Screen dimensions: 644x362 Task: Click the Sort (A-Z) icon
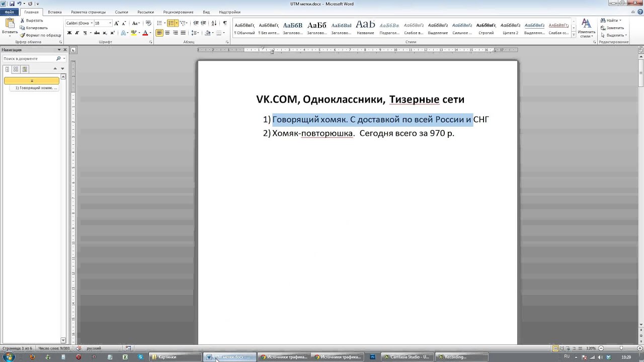[x=214, y=23]
